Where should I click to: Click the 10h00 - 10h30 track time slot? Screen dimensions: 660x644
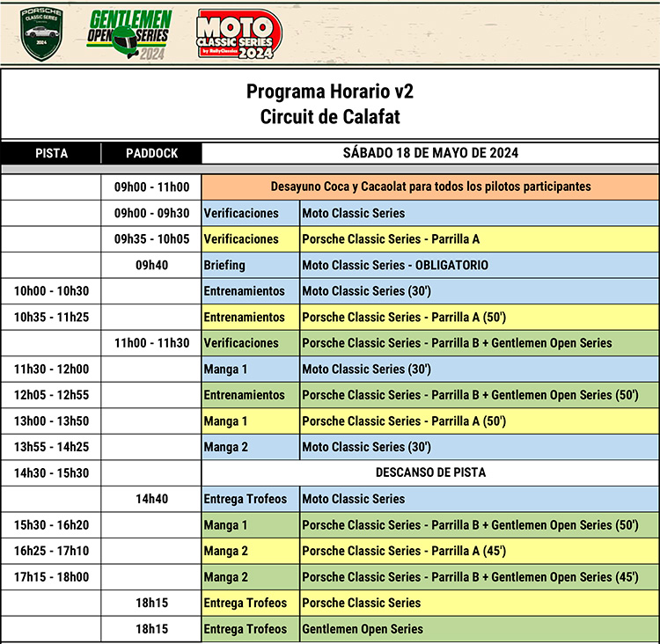pos(51,291)
